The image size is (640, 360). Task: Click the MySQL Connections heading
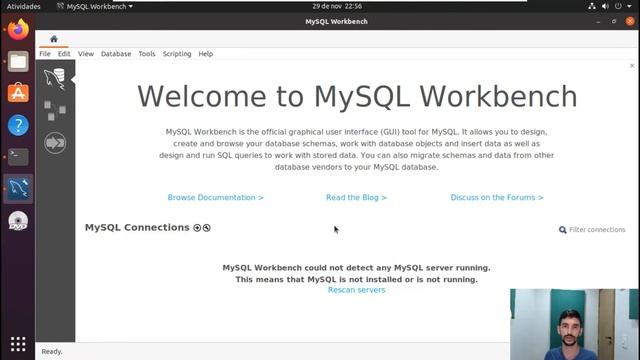[137, 227]
